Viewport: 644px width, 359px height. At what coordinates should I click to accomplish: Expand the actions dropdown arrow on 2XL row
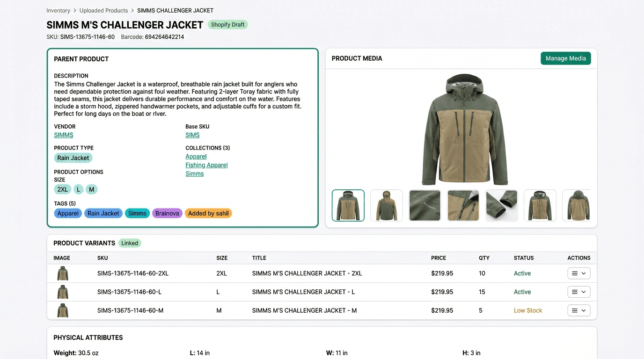point(583,273)
